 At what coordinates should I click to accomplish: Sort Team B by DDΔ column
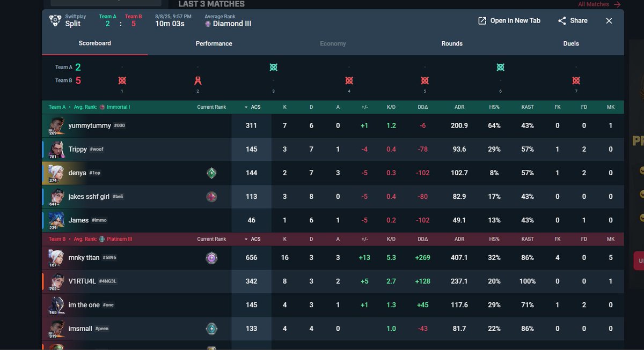pyautogui.click(x=423, y=239)
